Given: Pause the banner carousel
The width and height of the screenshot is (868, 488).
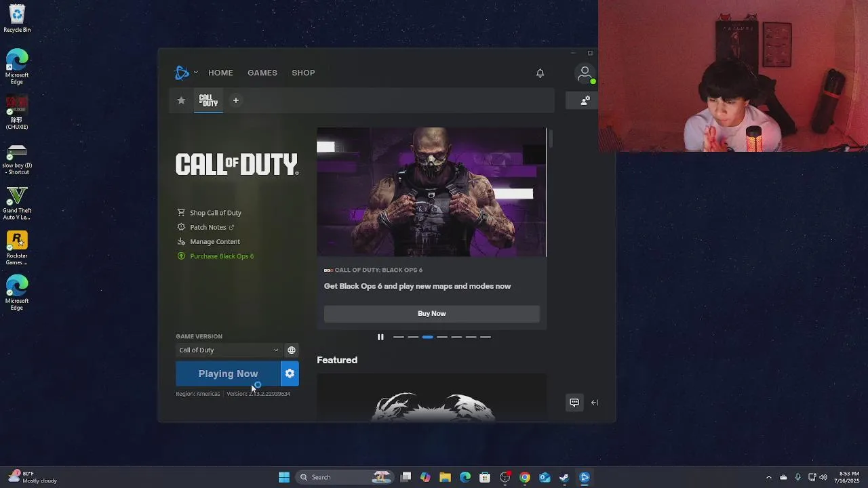Looking at the screenshot, I should pos(380,337).
